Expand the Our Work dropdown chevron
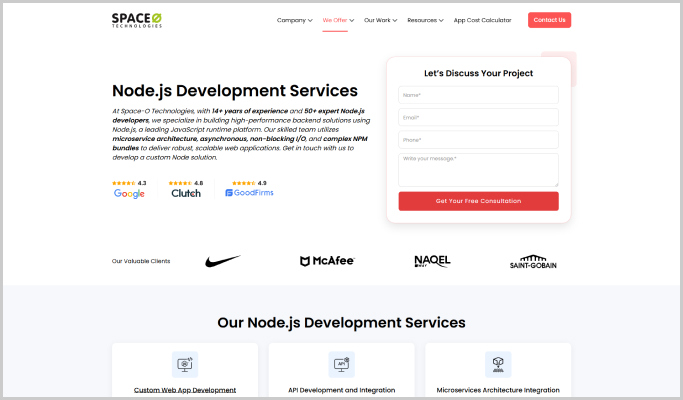The image size is (683, 400). pyautogui.click(x=395, y=20)
